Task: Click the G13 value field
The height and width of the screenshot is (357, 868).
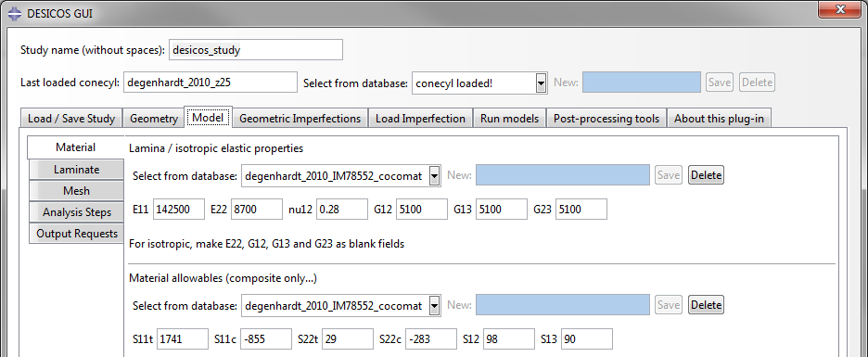Action: [502, 210]
